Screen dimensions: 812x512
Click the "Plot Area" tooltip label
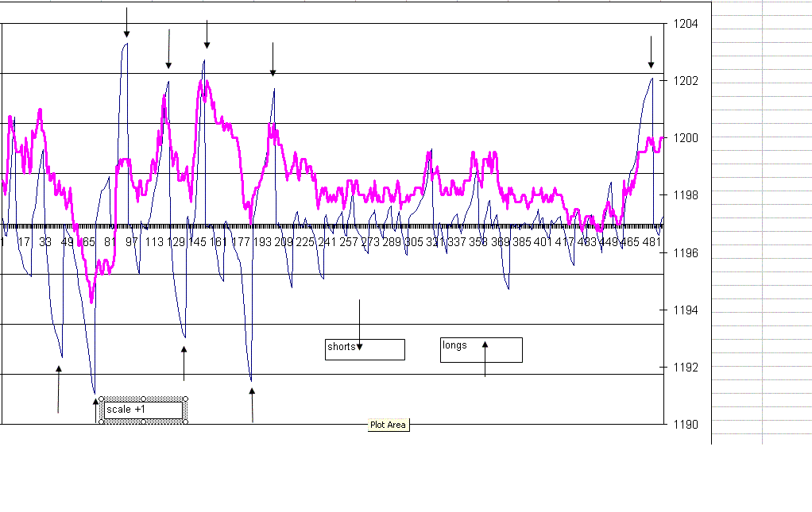coord(388,425)
